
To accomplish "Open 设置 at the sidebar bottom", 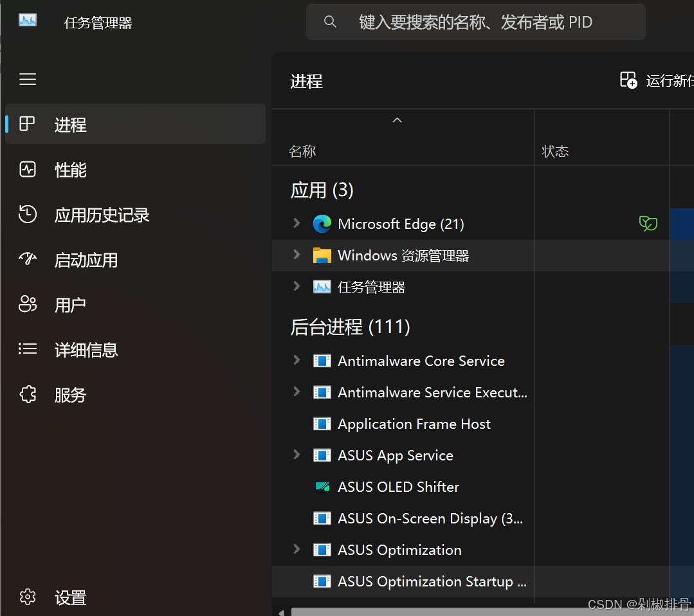I will click(136, 597).
